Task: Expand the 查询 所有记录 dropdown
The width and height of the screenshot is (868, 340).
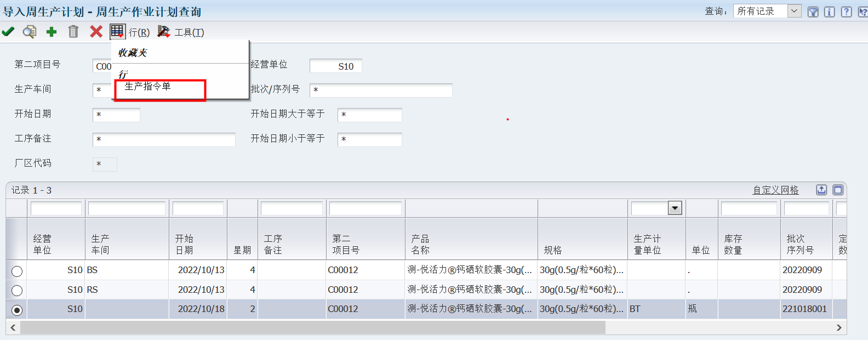Action: tap(794, 11)
